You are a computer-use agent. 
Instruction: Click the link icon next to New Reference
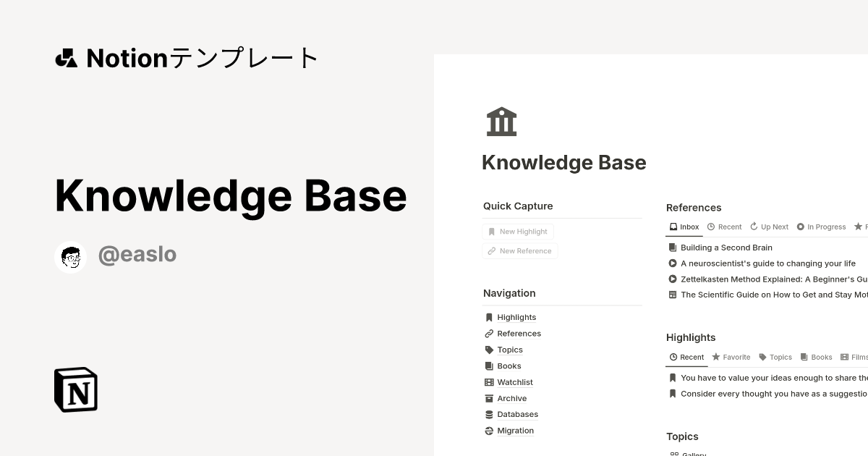point(491,250)
